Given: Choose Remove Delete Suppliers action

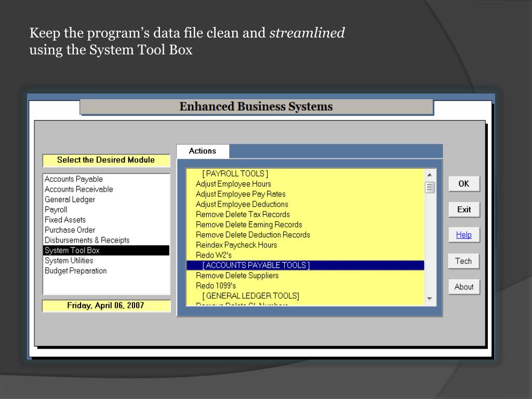Looking at the screenshot, I should tap(305, 275).
